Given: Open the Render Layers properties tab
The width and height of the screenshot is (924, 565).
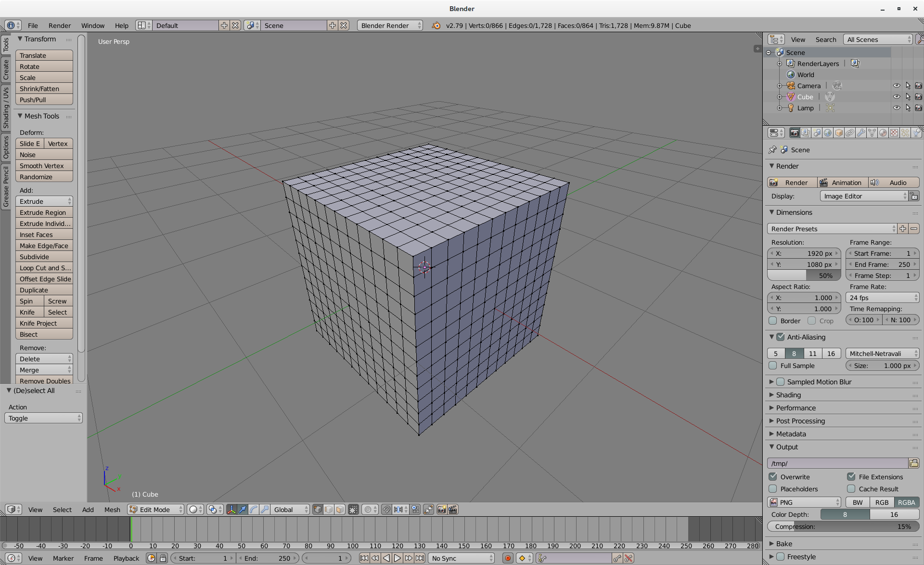Looking at the screenshot, I should 806,133.
